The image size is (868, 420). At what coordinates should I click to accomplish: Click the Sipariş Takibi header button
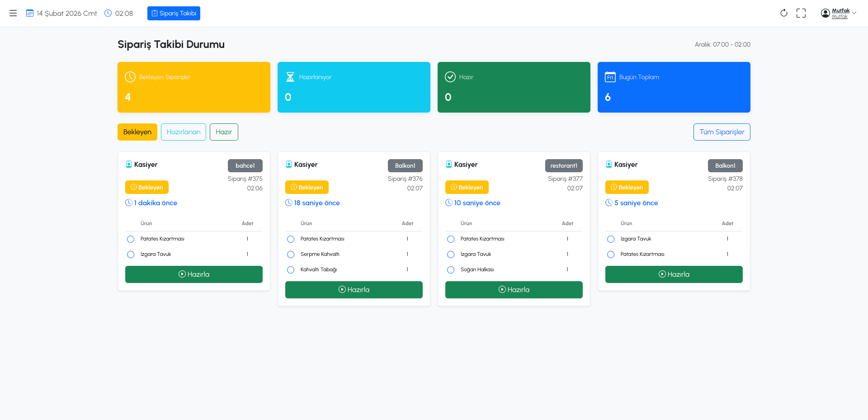coord(174,14)
